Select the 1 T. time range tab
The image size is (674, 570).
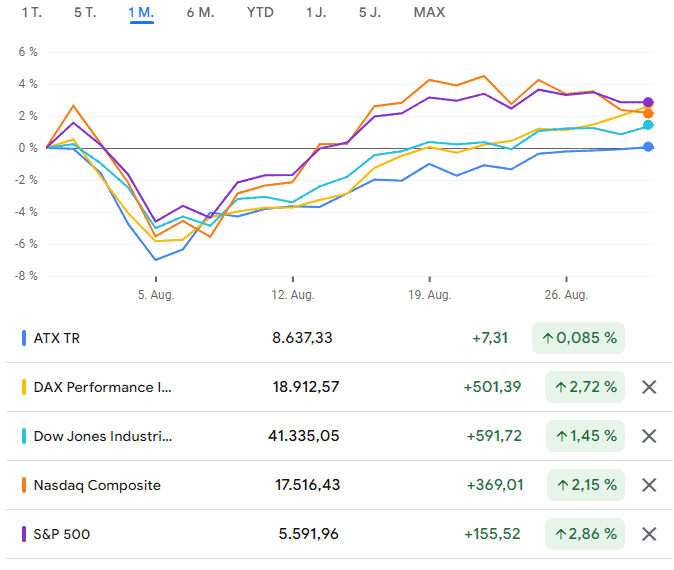click(32, 12)
